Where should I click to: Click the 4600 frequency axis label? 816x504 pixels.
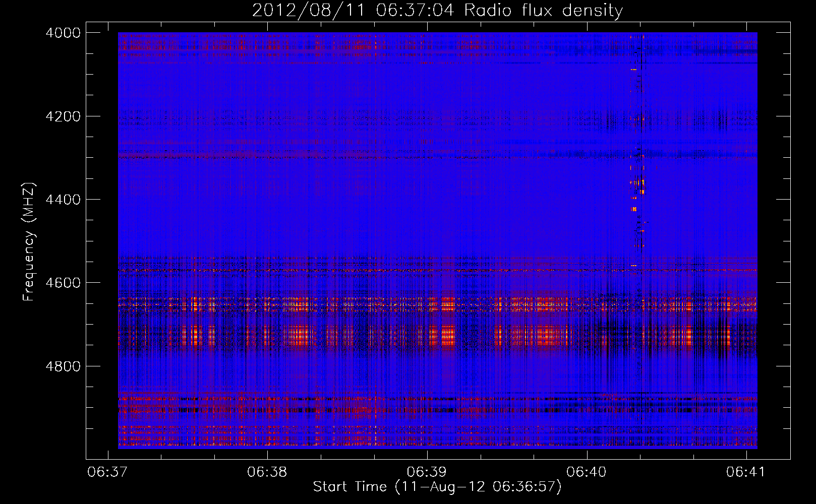tap(63, 283)
